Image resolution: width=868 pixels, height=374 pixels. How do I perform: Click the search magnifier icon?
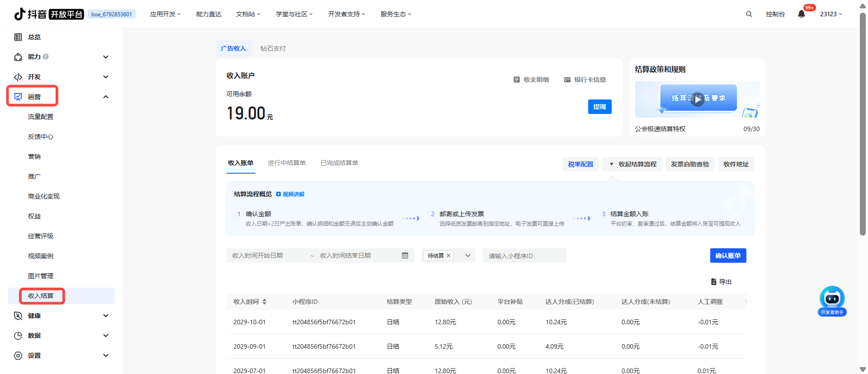pos(749,14)
